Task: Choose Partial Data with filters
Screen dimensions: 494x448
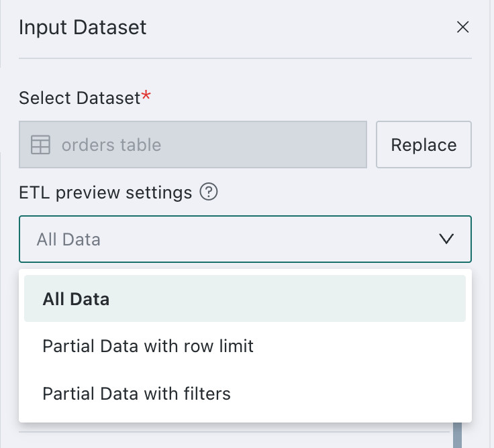Action: (x=245, y=394)
